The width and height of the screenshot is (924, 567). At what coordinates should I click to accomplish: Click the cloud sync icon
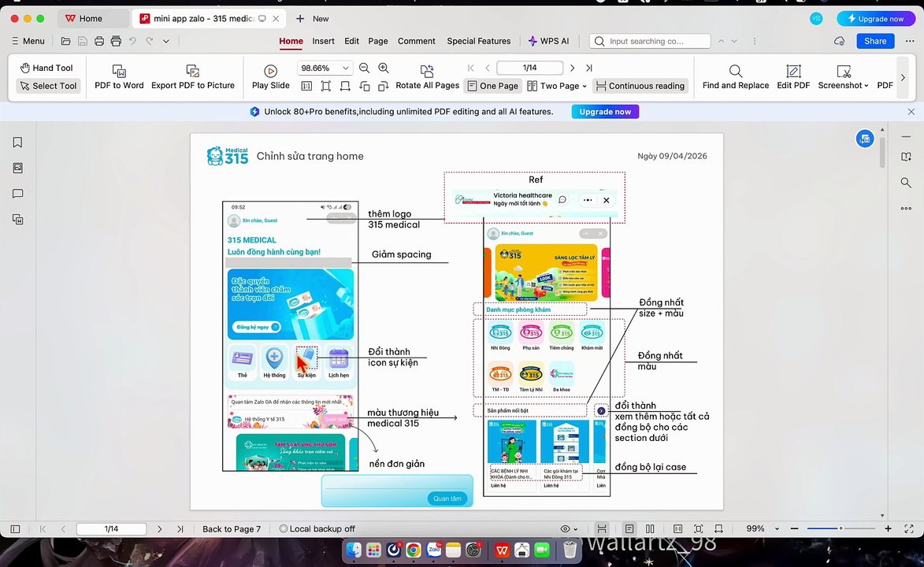tap(840, 41)
